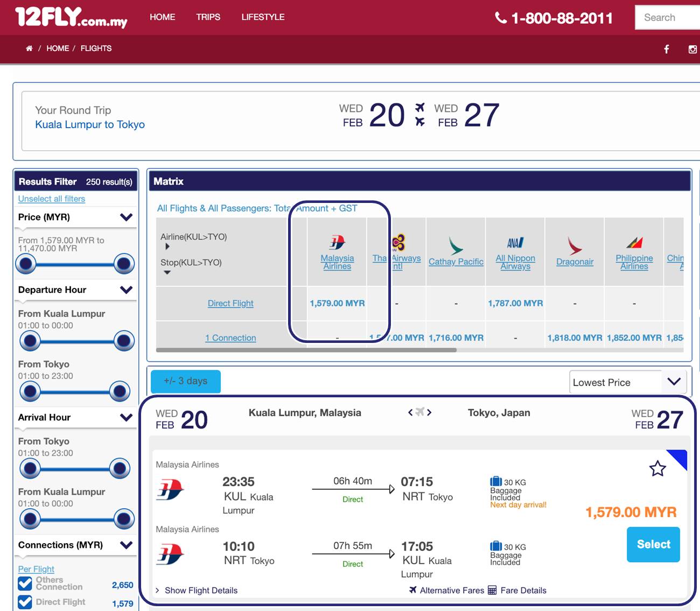Click the phone icon beside 1-800-88-2011
Image resolution: width=700 pixels, height=611 pixels.
pos(501,18)
